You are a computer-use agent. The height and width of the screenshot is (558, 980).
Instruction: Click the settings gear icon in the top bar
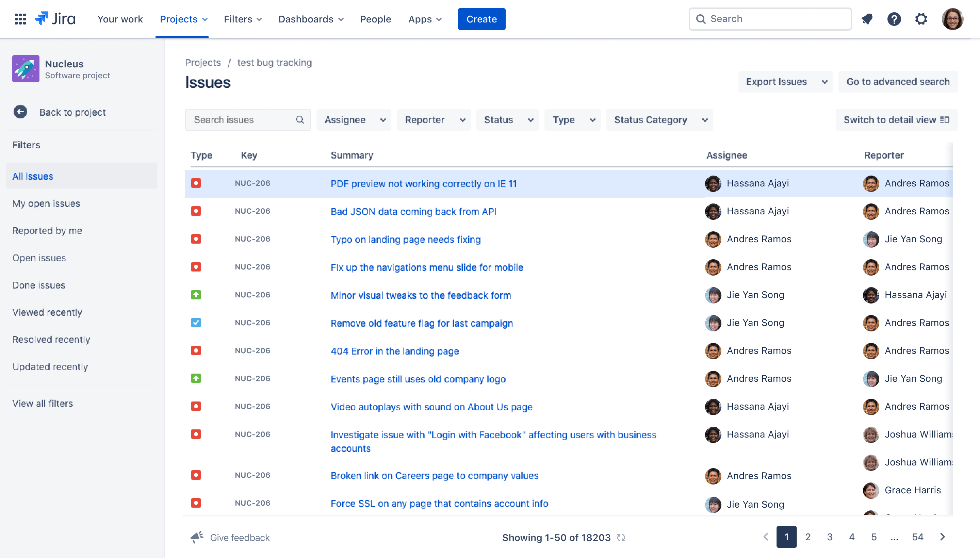(x=922, y=18)
